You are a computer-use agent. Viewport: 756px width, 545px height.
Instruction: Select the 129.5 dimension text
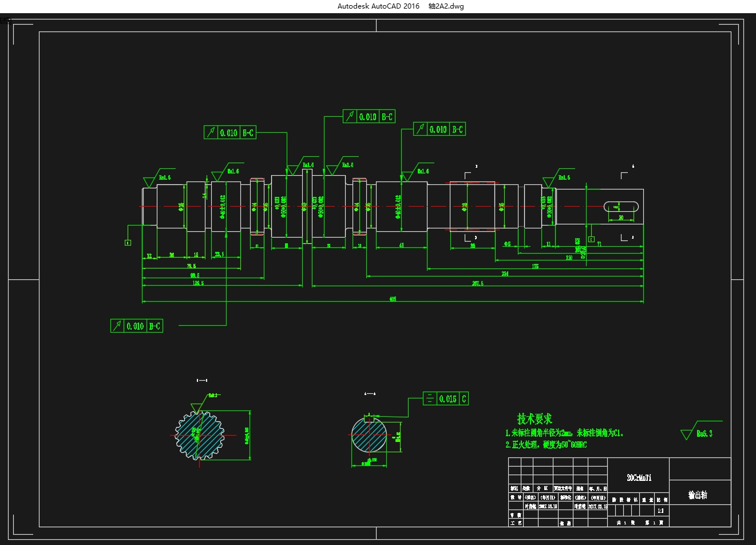pyautogui.click(x=198, y=283)
